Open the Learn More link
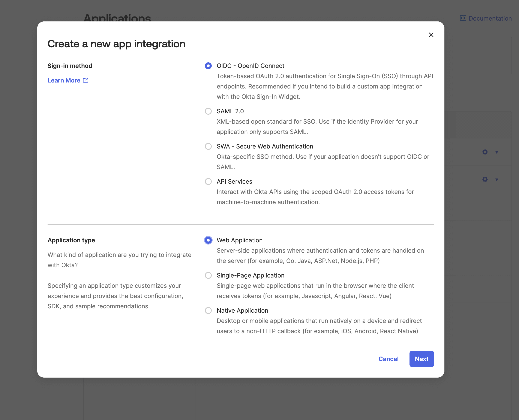Screen dimensions: 519x420 coord(64,80)
